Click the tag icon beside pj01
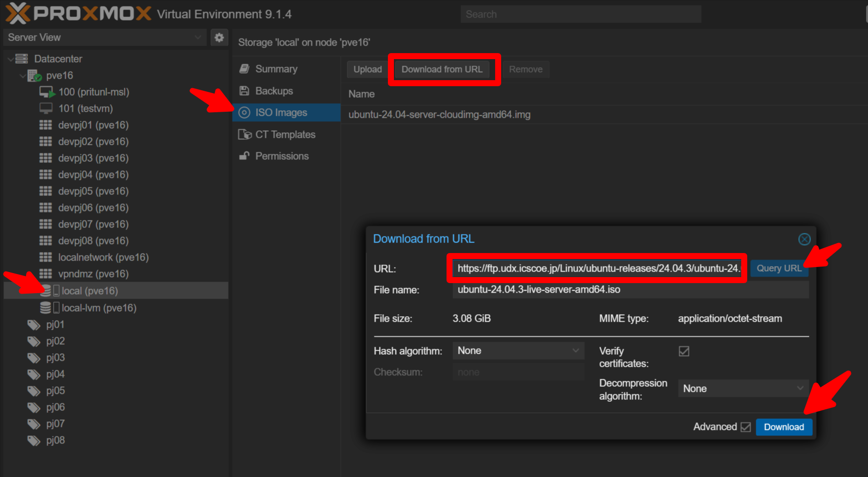 click(33, 324)
